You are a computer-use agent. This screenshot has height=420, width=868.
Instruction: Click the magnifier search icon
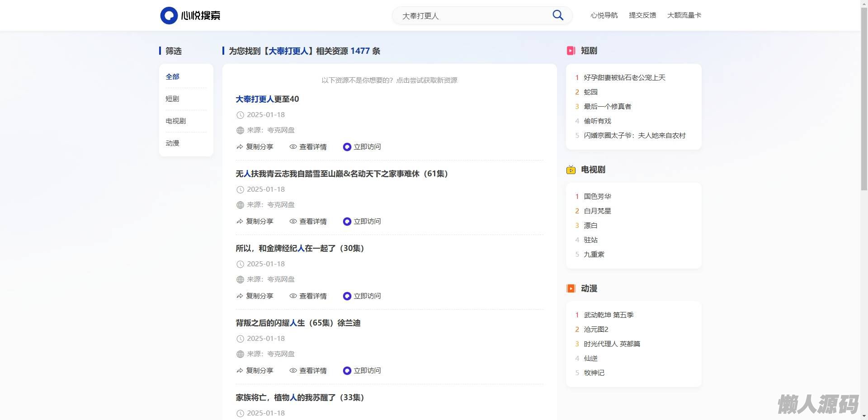(x=558, y=15)
